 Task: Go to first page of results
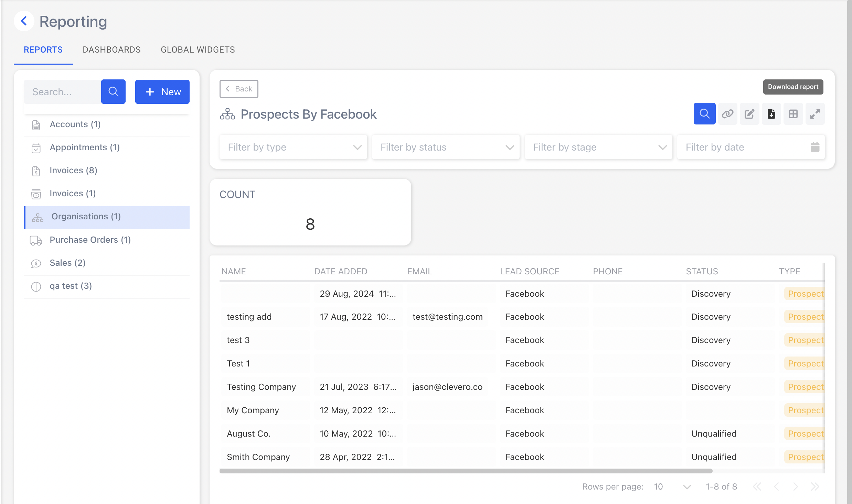757,486
